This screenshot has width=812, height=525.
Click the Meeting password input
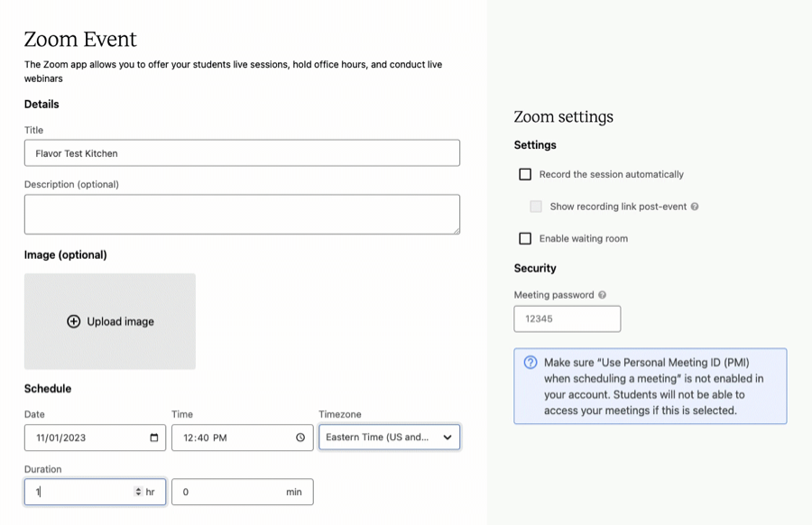pos(567,319)
